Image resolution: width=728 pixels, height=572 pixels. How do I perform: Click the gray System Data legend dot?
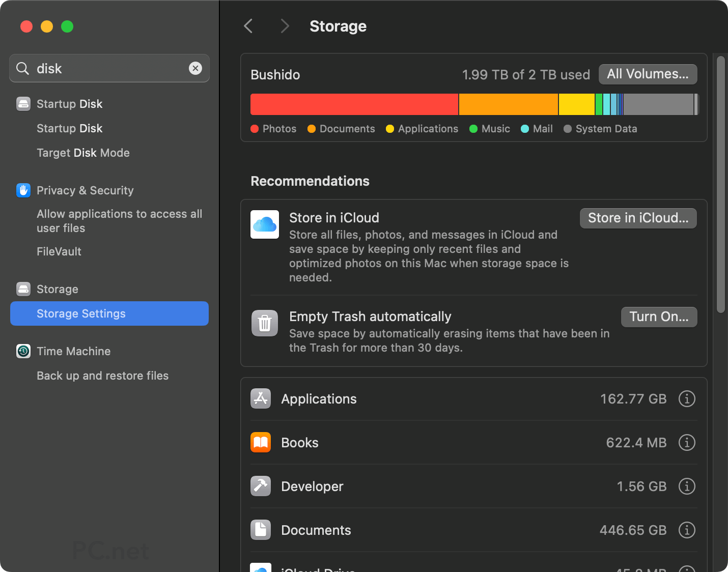coord(568,129)
